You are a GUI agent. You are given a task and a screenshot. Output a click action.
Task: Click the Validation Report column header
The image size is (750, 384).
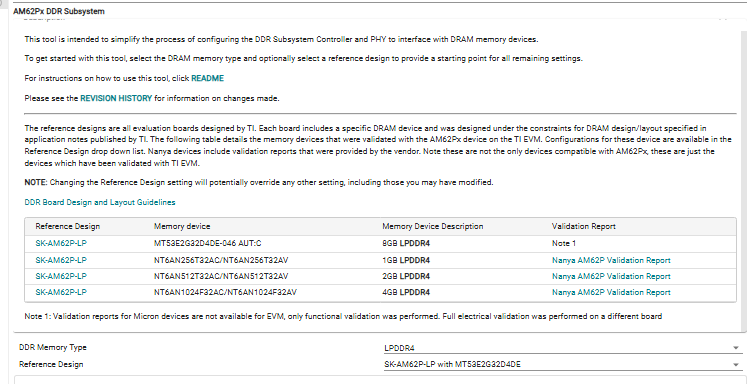pos(584,226)
